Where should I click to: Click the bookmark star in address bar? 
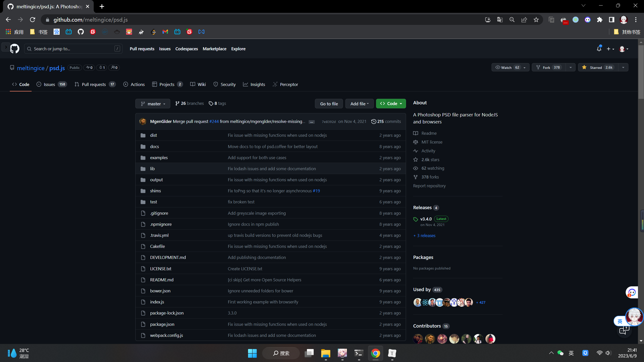click(x=536, y=20)
